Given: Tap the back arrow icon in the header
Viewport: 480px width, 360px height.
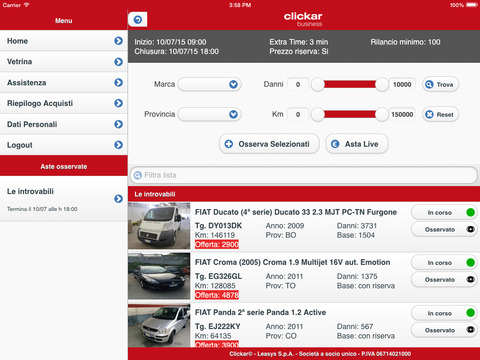Looking at the screenshot, I should tap(138, 20).
